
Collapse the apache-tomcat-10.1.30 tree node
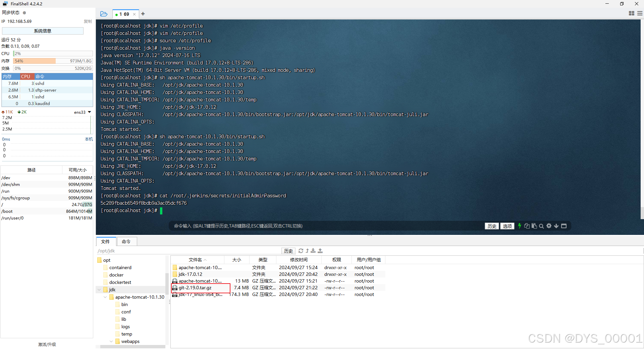pyautogui.click(x=105, y=297)
